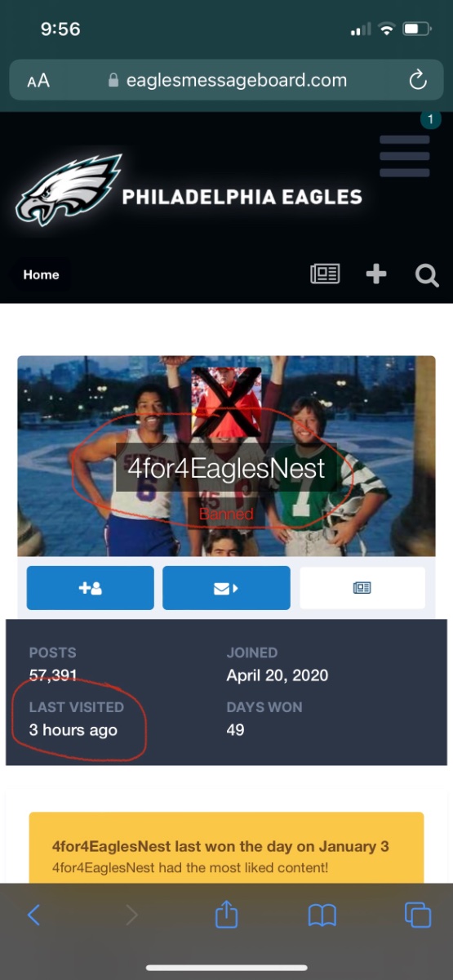The image size is (453, 980).
Task: Tap the eaglesmessageboard.com address bar
Action: (227, 80)
